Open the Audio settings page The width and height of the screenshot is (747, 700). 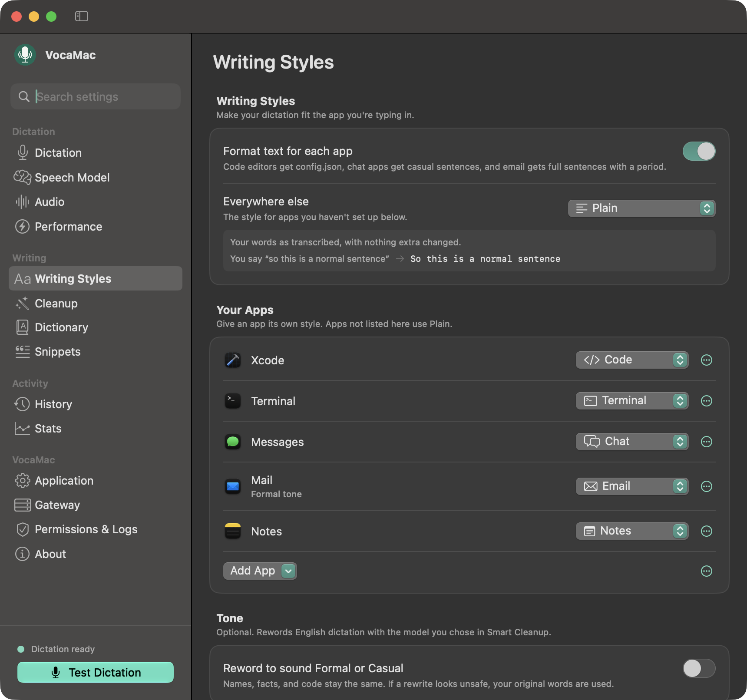tap(96, 202)
